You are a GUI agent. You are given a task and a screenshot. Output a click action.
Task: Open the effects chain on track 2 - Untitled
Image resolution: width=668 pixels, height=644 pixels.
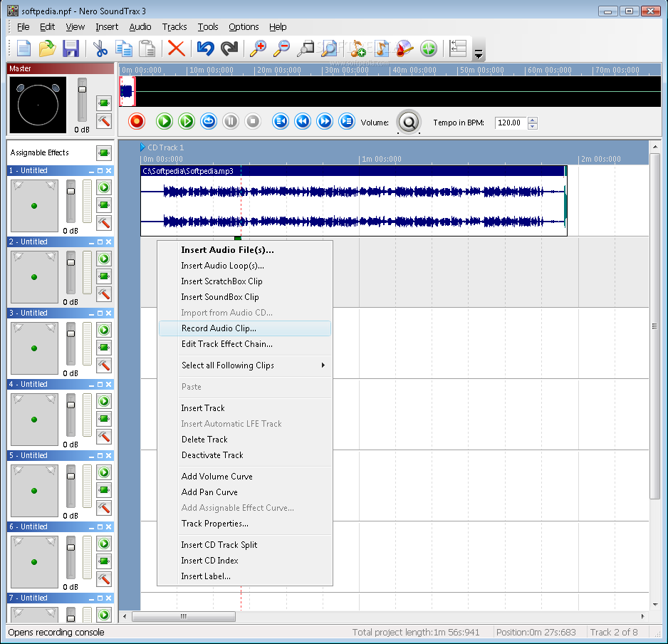tap(104, 276)
